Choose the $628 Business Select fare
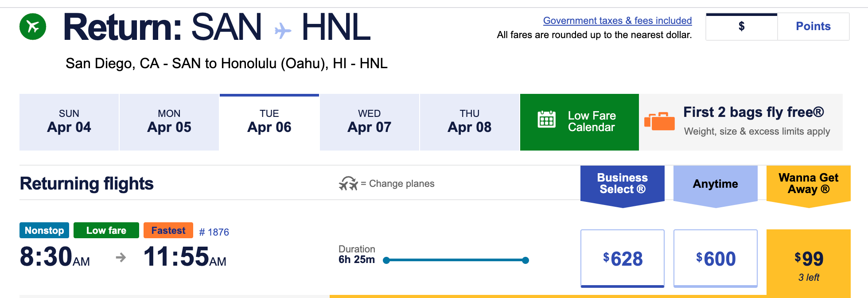The width and height of the screenshot is (868, 298). [x=622, y=259]
